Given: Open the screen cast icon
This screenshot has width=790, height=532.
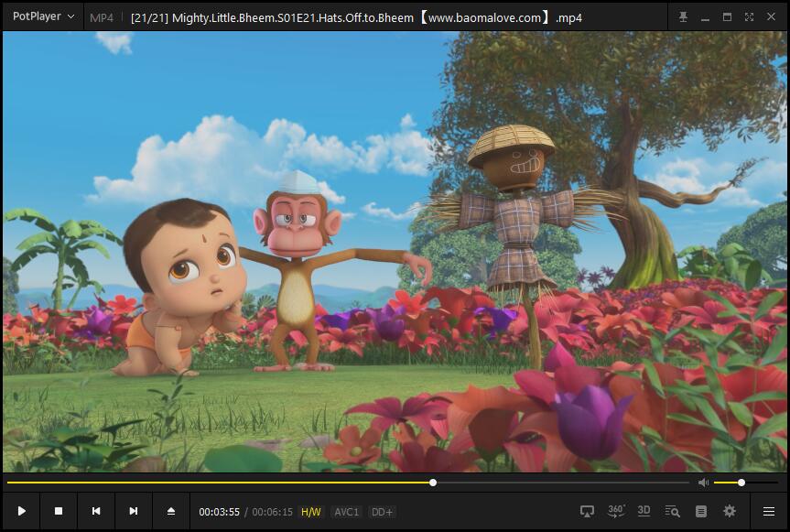Looking at the screenshot, I should 587,511.
